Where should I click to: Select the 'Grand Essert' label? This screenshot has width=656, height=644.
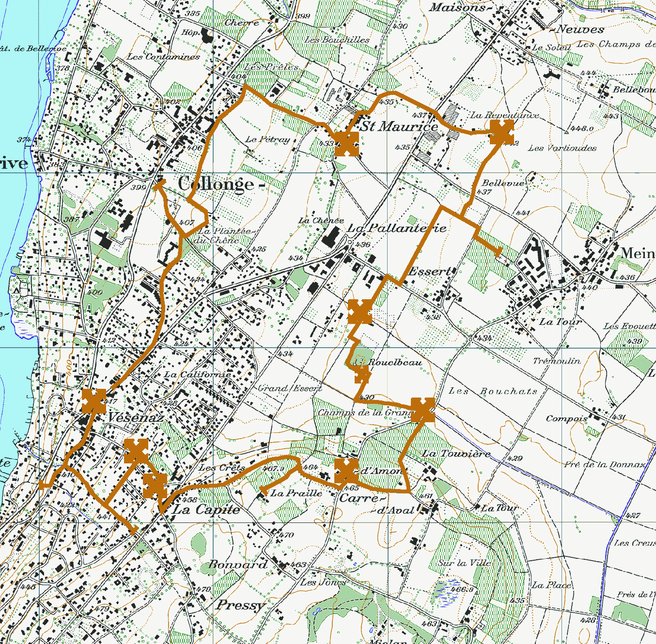coord(290,388)
